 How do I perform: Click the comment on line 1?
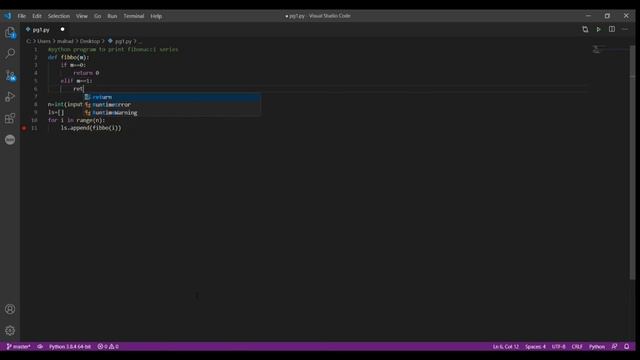(113, 49)
